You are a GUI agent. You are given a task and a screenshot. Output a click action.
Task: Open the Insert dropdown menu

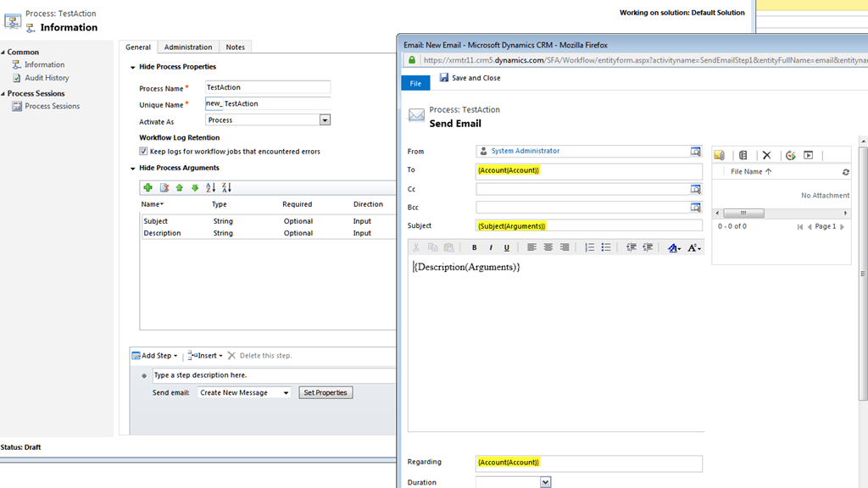click(x=205, y=356)
